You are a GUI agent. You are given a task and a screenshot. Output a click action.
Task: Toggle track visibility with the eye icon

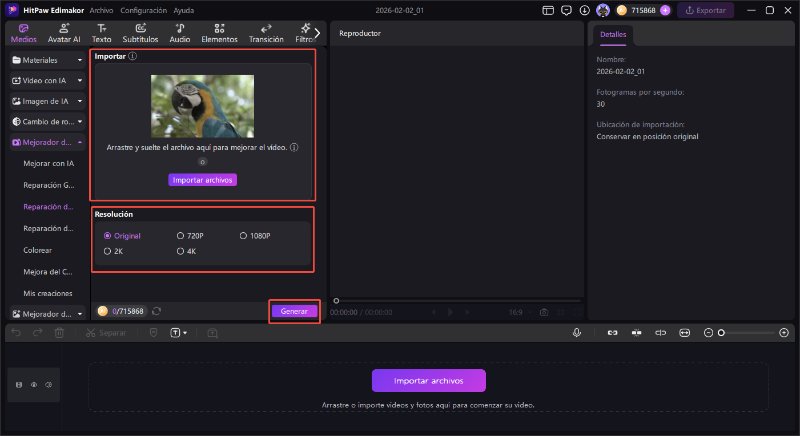pos(34,385)
